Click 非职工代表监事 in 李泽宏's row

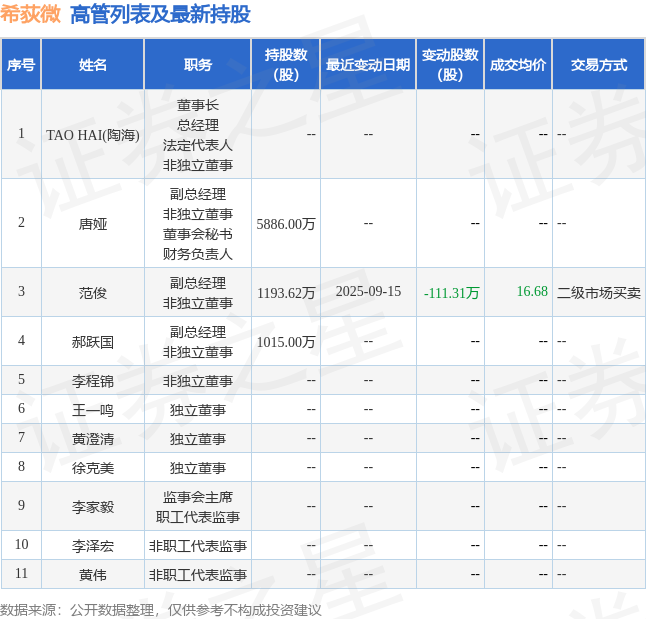point(198,546)
